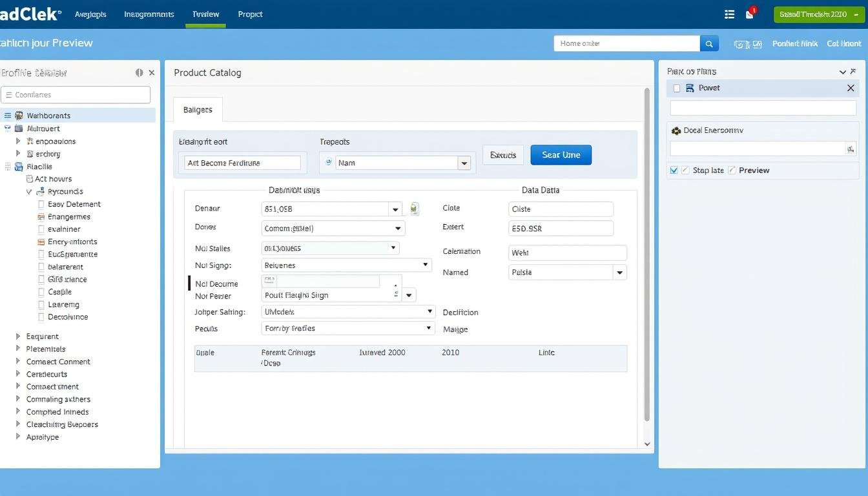Expand the Comect Conment tree node

tap(18, 362)
